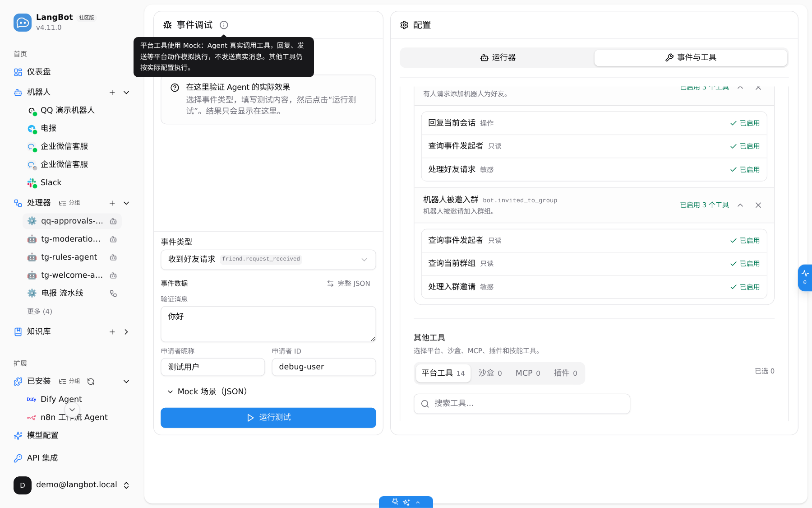Collapse the 已安装 extensions section
Screen dimensions: 812x508
[x=126, y=382]
